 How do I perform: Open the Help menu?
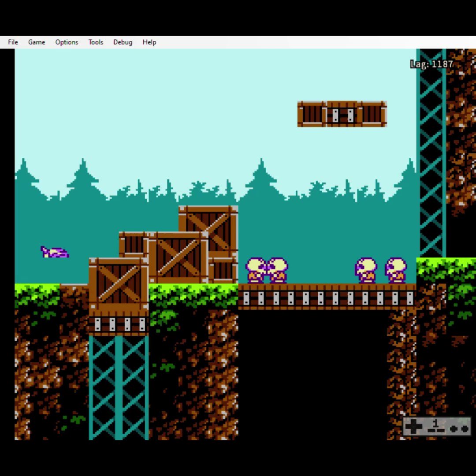(x=149, y=42)
